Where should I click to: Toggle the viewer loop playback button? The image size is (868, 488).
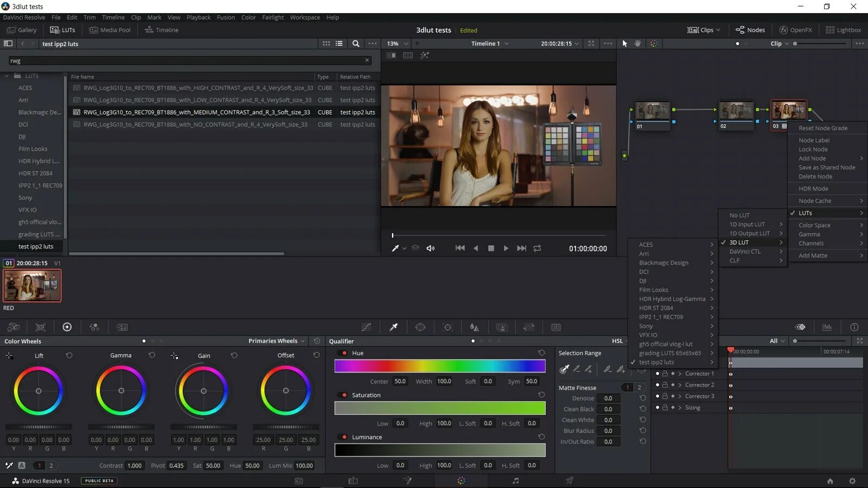[x=537, y=248]
